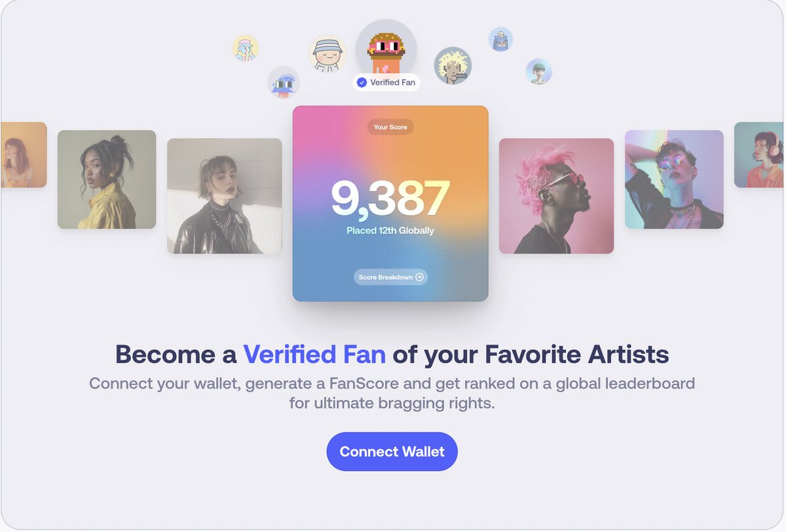Screen dimensions: 786x532
Task: Click the blonde pixel punk avatar
Action: [453, 66]
